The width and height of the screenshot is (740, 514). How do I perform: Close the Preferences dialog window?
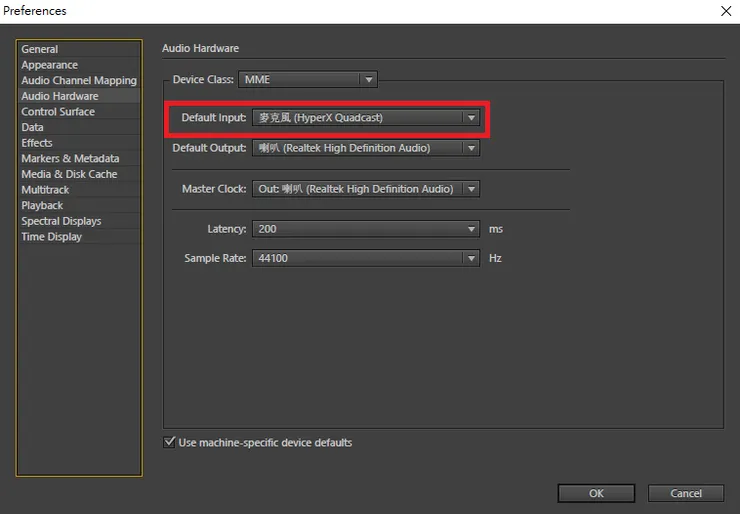coord(725,11)
